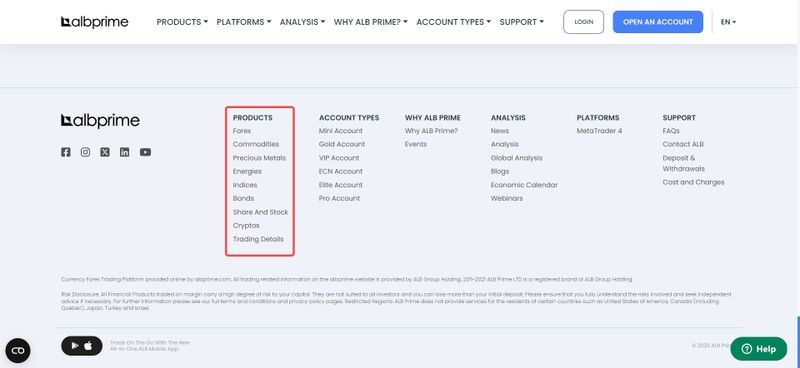
Task: Click the footer ACCOUNT TYPES column heading
Action: pyautogui.click(x=349, y=117)
